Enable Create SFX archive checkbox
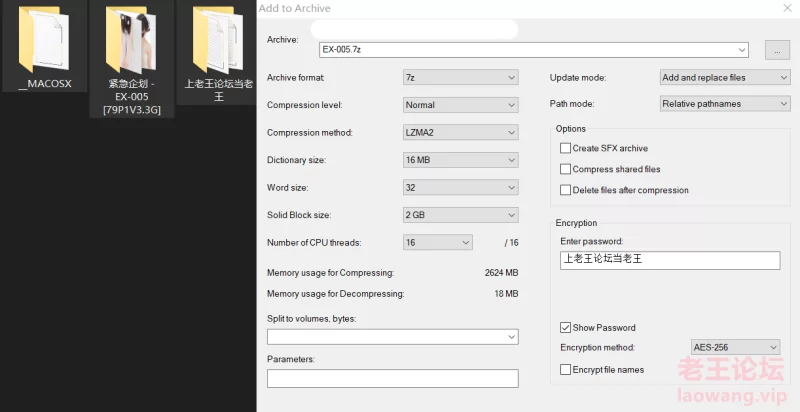This screenshot has height=412, width=800. (x=566, y=148)
